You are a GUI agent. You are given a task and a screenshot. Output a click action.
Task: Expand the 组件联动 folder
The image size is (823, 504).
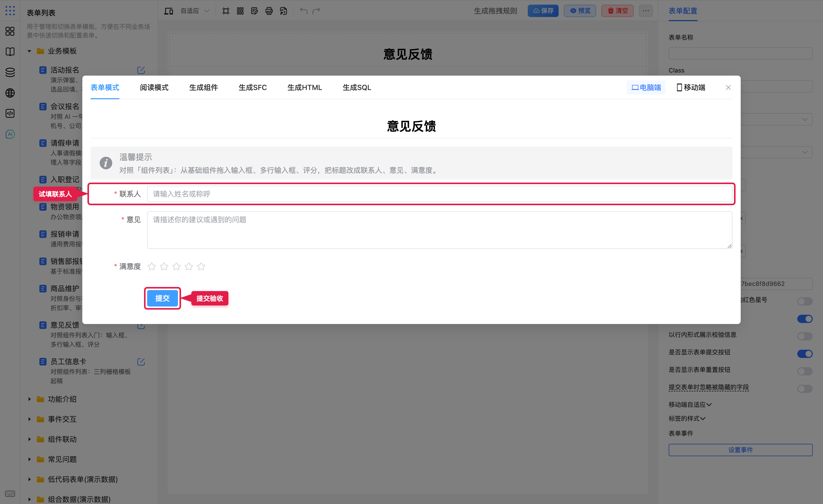[x=29, y=439]
